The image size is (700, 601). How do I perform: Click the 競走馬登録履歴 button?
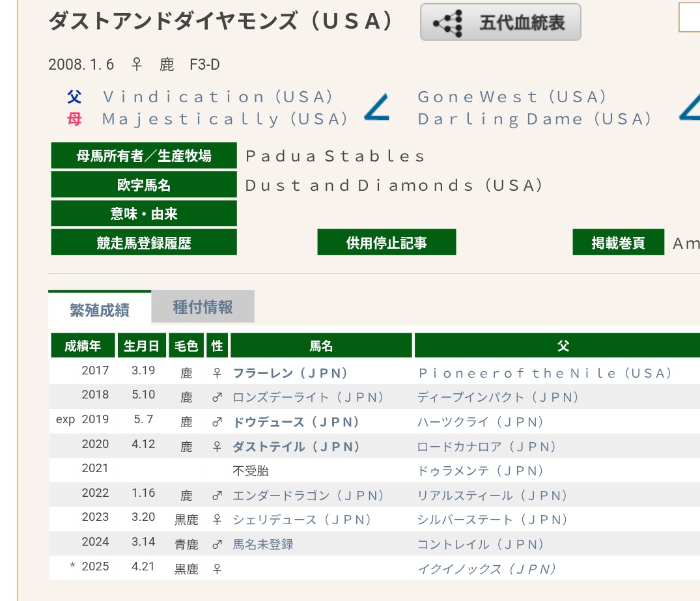coord(144,243)
